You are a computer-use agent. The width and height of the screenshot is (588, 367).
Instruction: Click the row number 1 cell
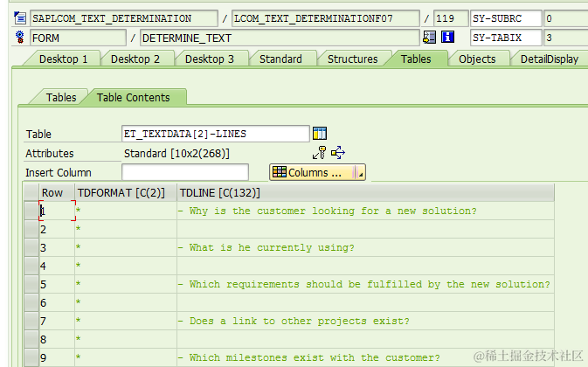point(57,211)
